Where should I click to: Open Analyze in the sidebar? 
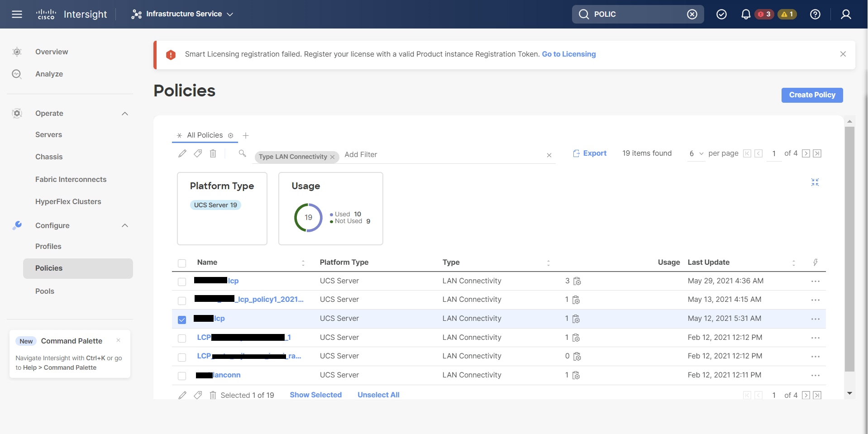point(49,74)
